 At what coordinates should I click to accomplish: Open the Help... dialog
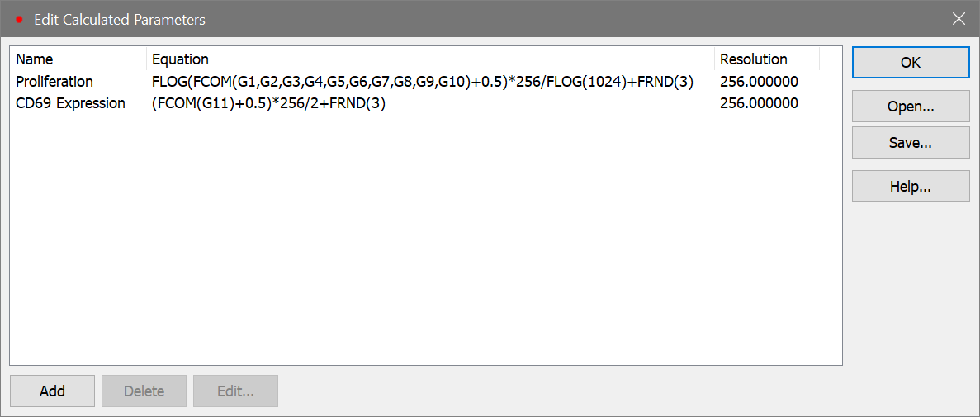click(x=911, y=187)
